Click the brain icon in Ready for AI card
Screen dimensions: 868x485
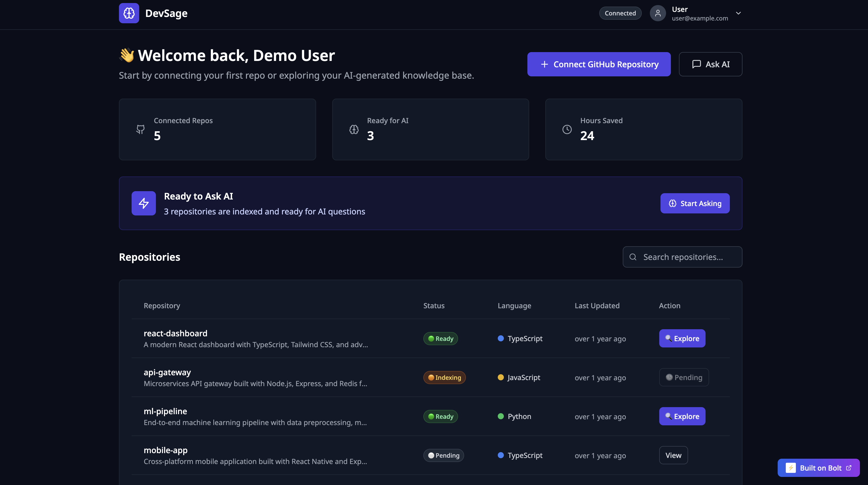pos(354,129)
